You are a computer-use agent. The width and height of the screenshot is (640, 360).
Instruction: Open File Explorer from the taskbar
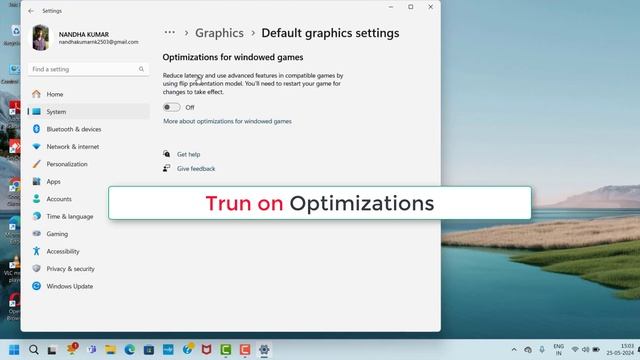[110, 349]
